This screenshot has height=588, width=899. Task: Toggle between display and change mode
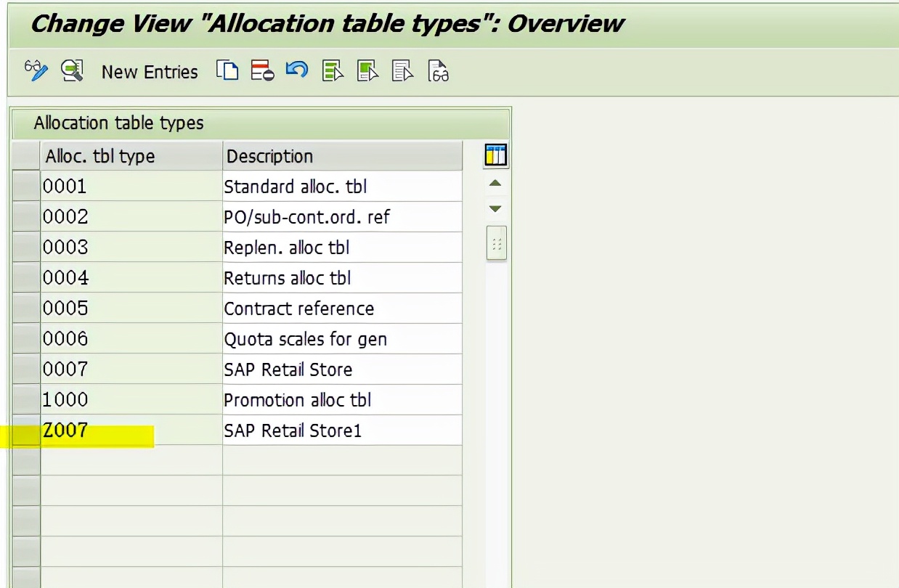point(36,70)
